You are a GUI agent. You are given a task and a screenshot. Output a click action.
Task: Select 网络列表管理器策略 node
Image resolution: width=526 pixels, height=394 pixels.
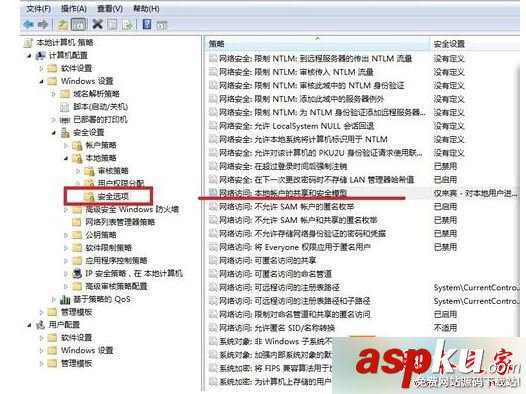(120, 222)
